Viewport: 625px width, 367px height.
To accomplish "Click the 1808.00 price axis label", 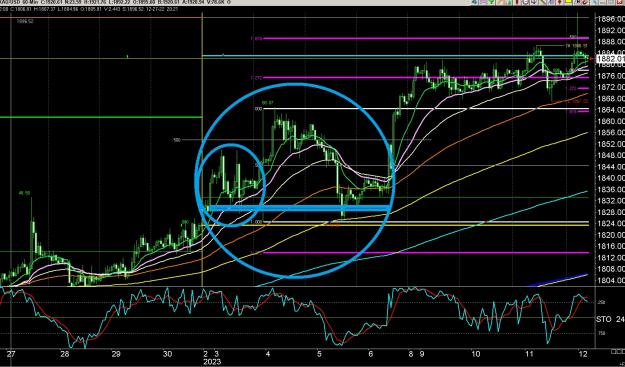I will pos(610,269).
